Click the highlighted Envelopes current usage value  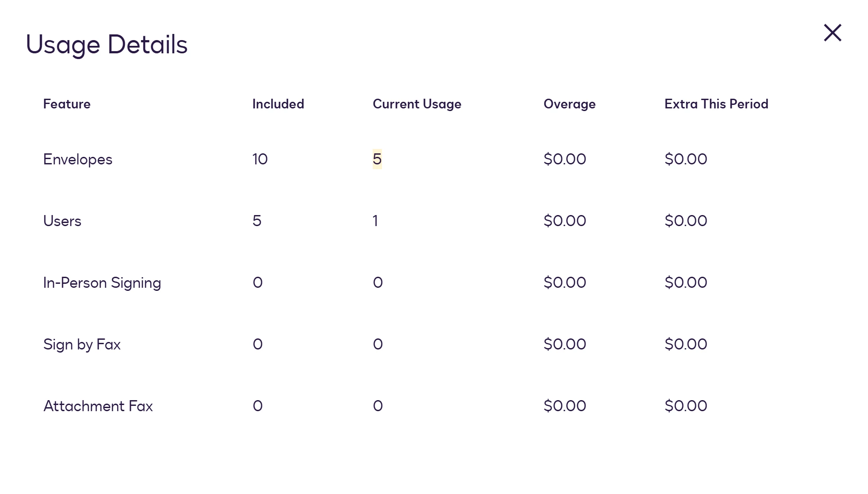(x=377, y=159)
